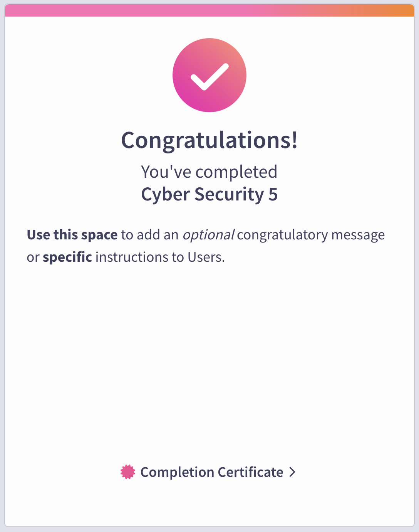The width and height of the screenshot is (419, 532).
Task: Click the word "Completion" in the bottom link
Action: (x=177, y=472)
